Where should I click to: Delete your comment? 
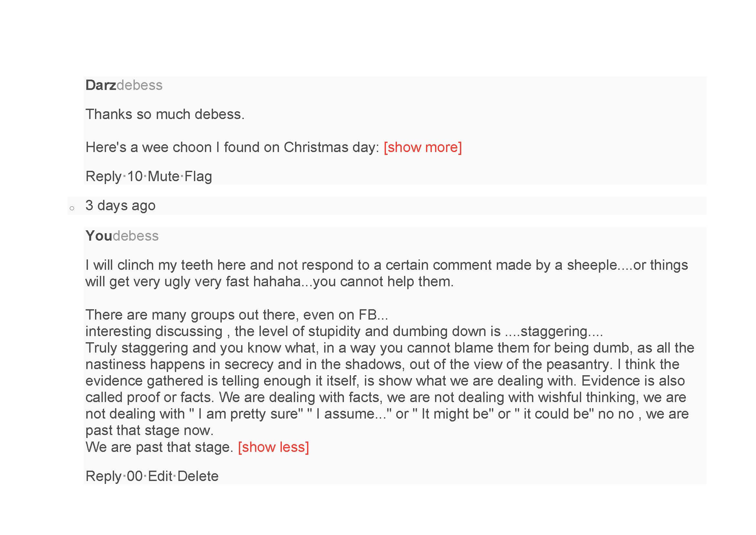198,476
